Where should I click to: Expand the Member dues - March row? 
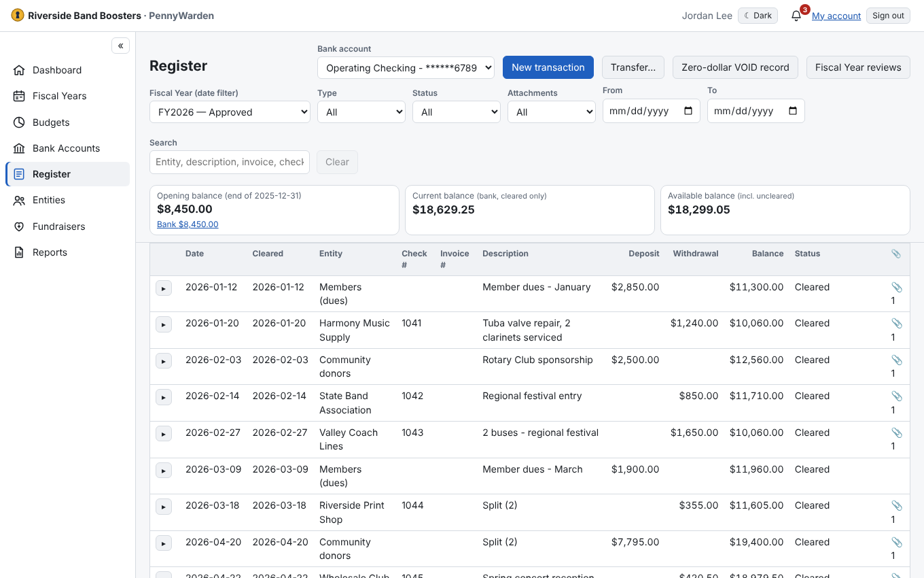[x=164, y=470]
